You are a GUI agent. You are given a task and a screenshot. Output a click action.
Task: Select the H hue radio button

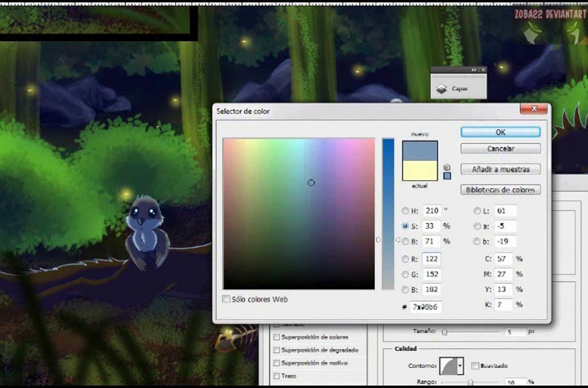pos(405,211)
